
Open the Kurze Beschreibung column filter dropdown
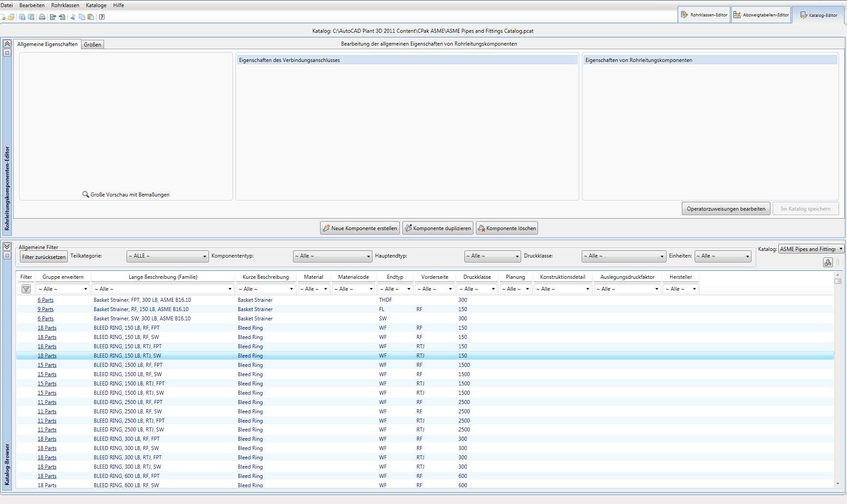click(x=266, y=289)
